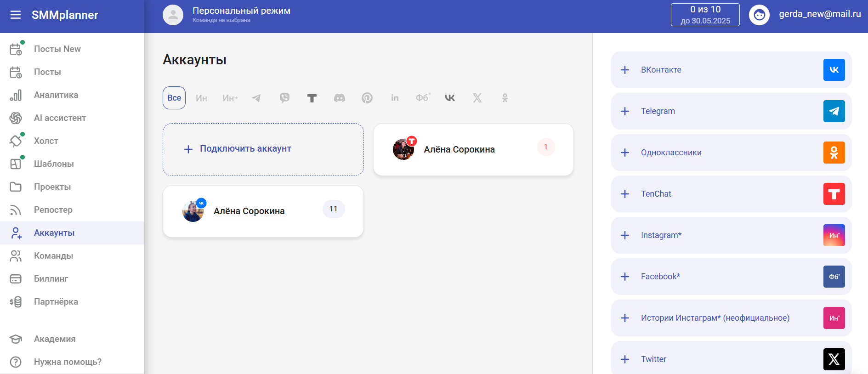Open the AI ассистент section
Screen dimensions: 868x374
[72, 118]
